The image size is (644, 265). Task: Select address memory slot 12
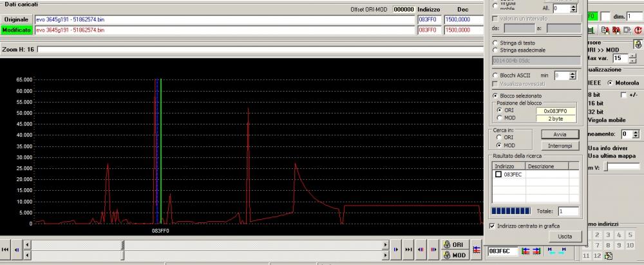[597, 256]
